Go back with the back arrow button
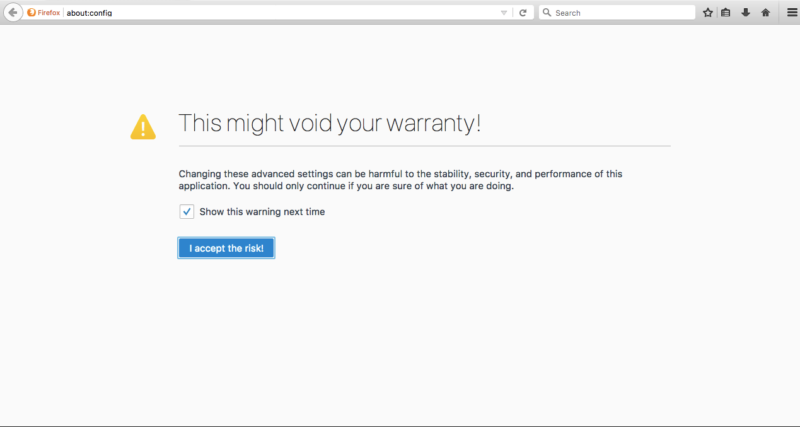Image resolution: width=800 pixels, height=427 pixels. 13,12
